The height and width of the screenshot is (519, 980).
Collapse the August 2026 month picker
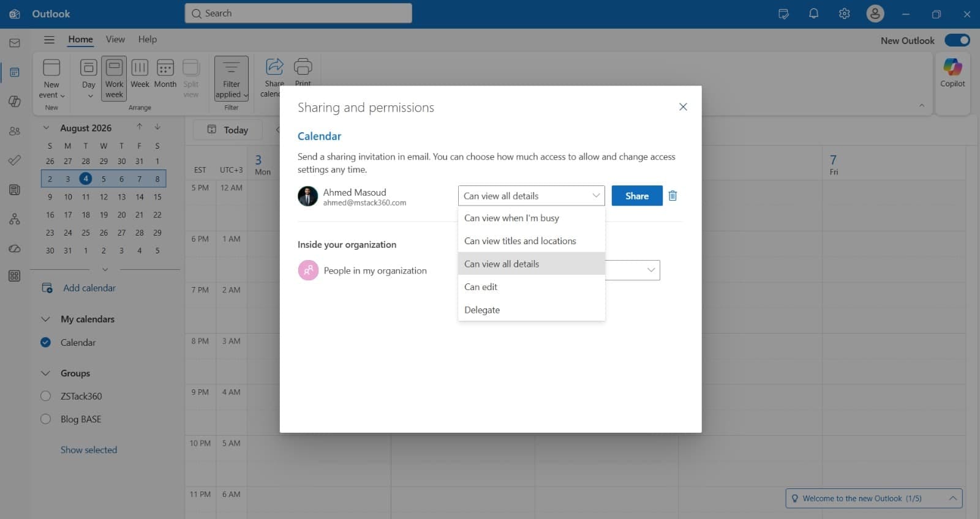click(46, 128)
